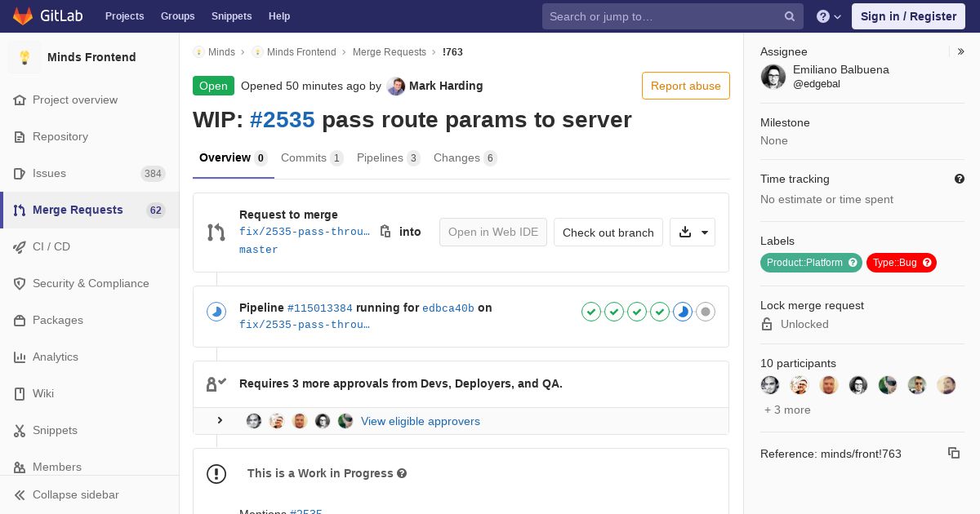The height and width of the screenshot is (514, 980).
Task: Switch to the Pipelines tab
Action: click(389, 158)
